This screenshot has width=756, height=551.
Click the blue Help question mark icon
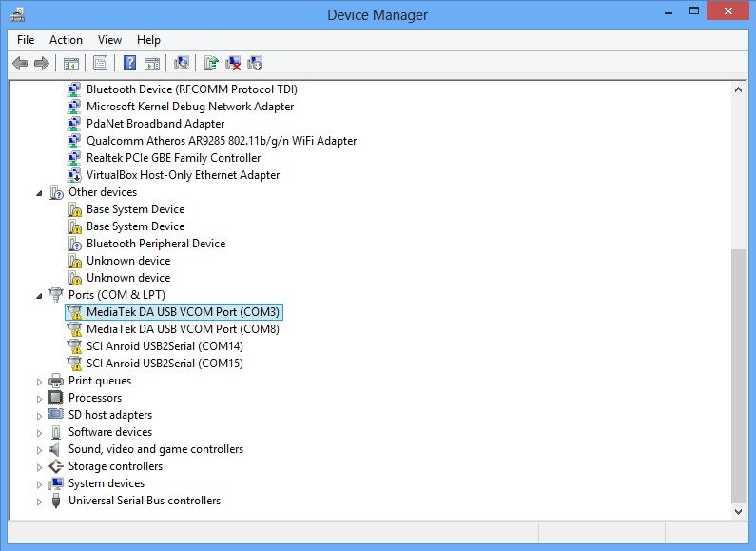[x=129, y=63]
